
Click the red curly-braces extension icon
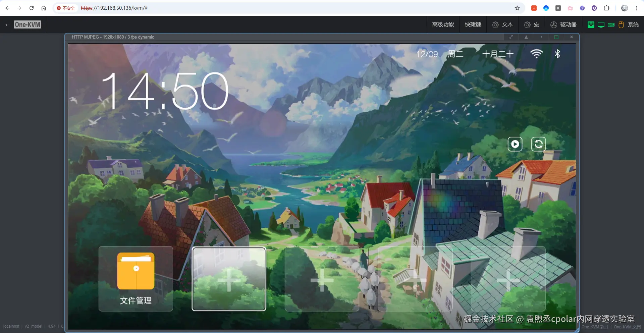[x=534, y=8]
